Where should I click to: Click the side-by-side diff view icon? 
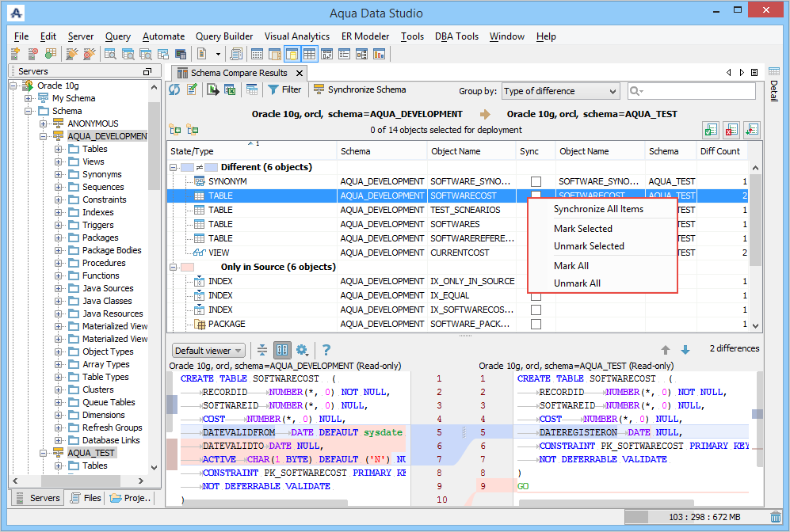pos(282,350)
